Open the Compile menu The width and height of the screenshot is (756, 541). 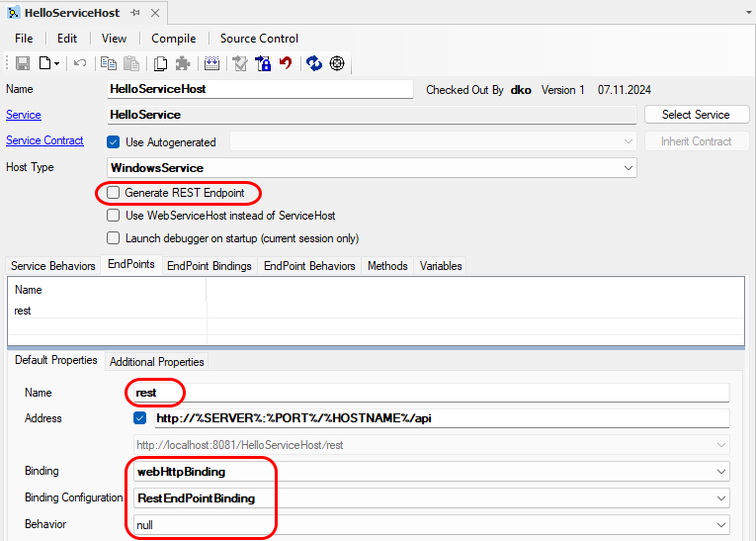174,39
